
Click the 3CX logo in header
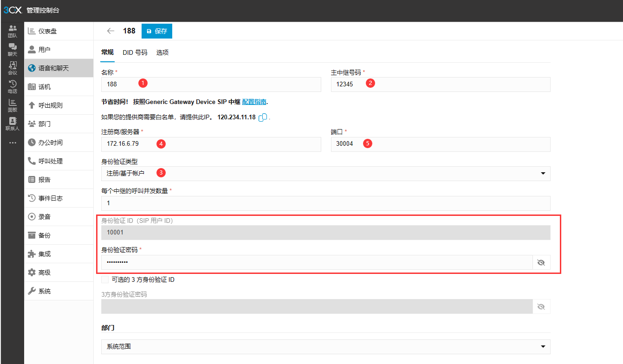click(x=13, y=10)
